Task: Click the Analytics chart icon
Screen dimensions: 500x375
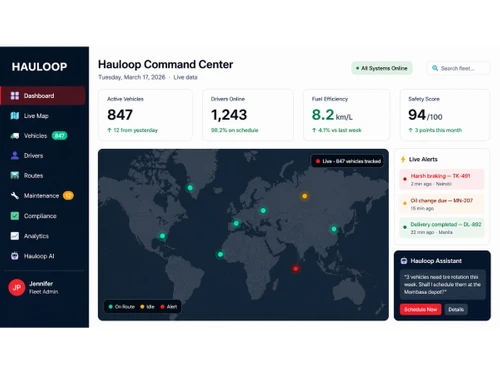Action: (x=15, y=236)
